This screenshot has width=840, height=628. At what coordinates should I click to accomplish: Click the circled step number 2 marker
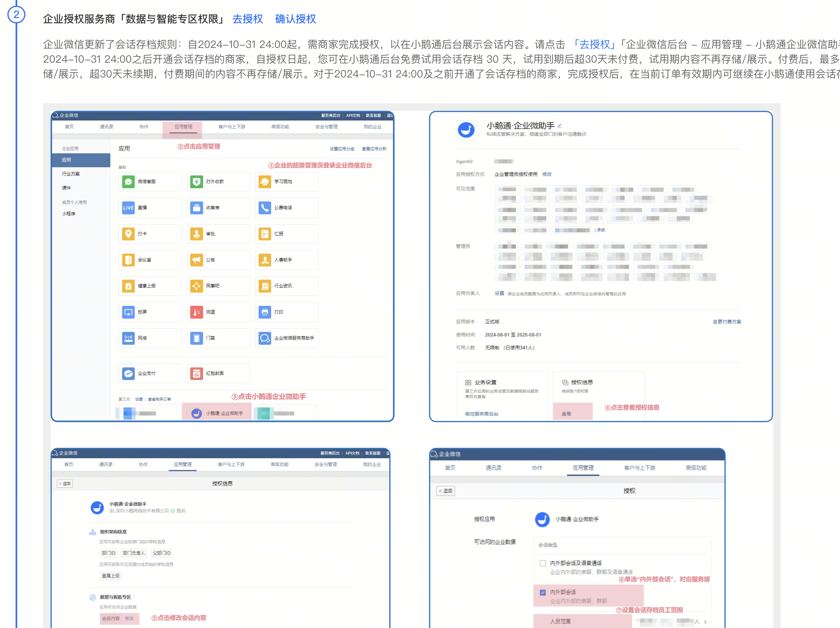pos(16,15)
